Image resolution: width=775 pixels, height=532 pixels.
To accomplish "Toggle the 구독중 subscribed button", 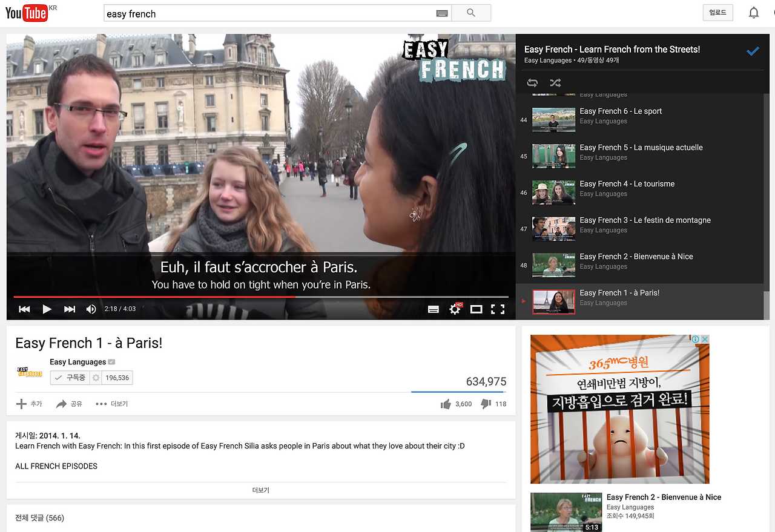I will click(x=70, y=378).
